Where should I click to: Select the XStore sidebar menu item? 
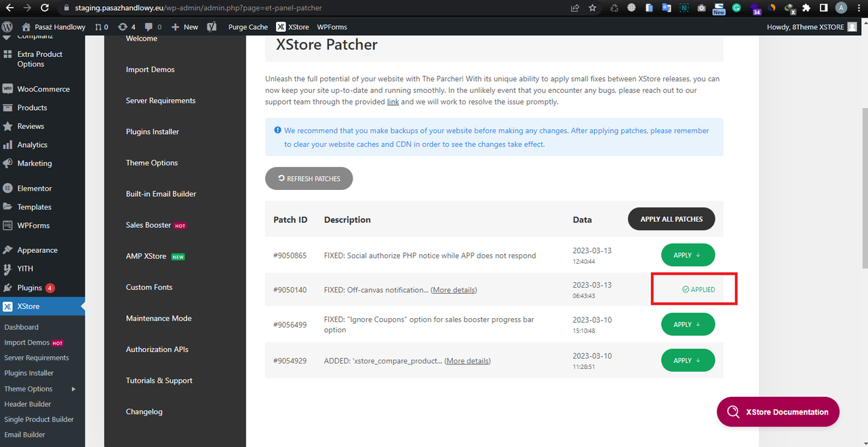click(x=42, y=307)
